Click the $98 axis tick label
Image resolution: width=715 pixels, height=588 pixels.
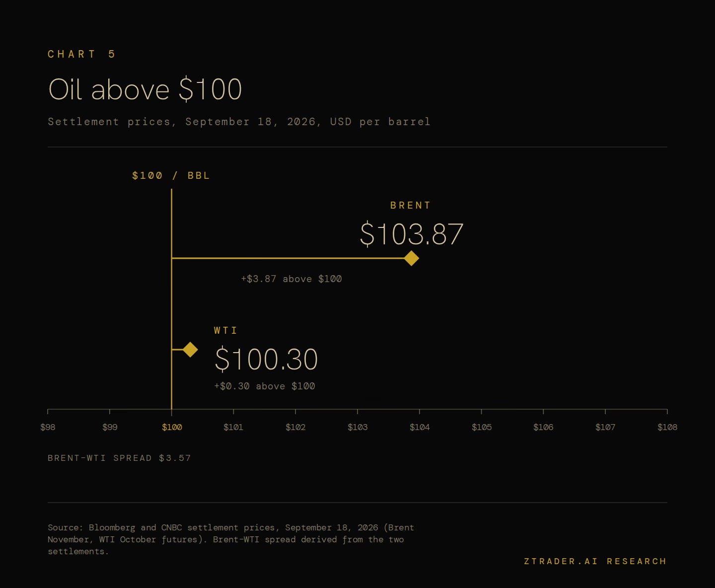(48, 427)
